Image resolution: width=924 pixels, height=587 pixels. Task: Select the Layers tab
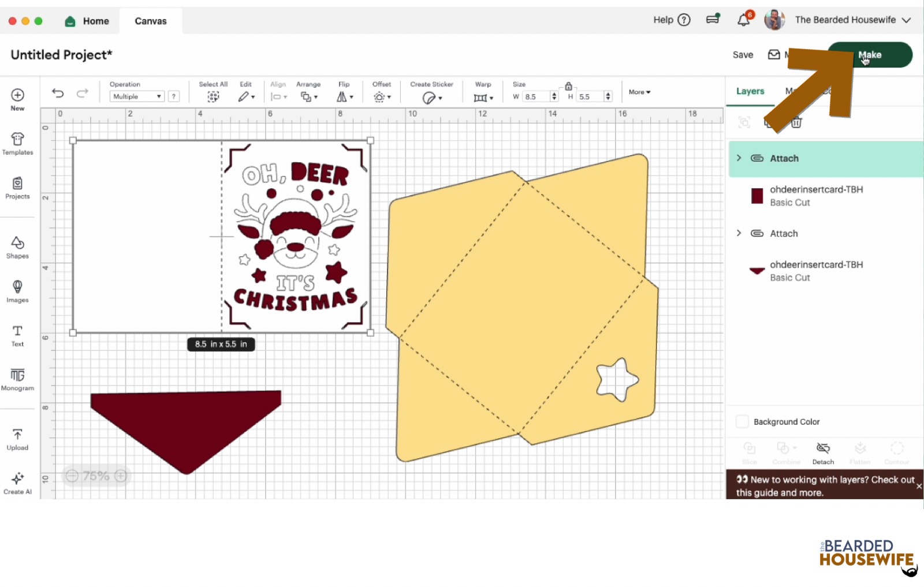point(750,91)
